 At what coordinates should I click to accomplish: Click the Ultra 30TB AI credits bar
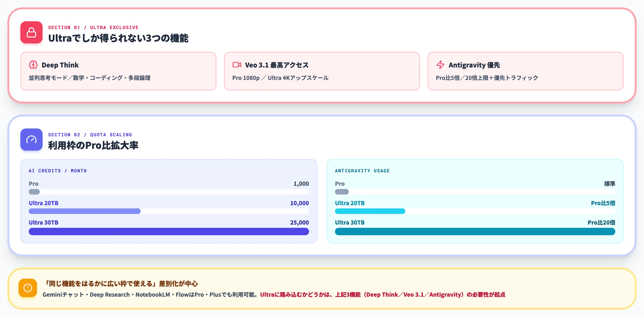(169, 231)
